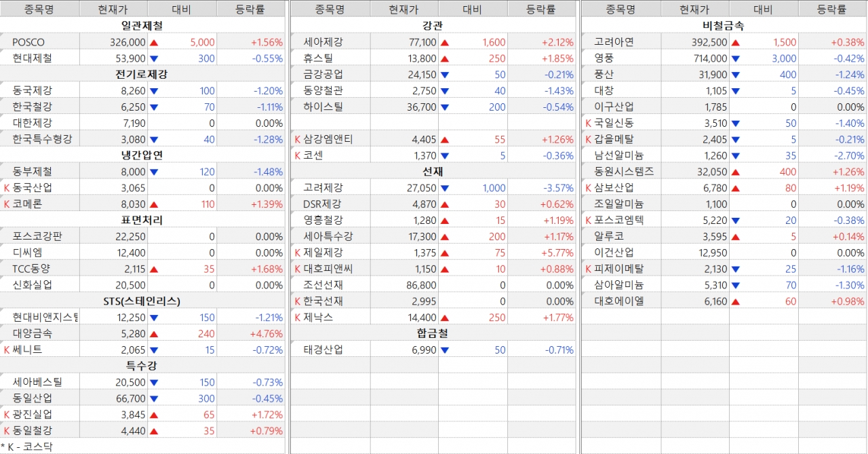
Task: Select the 삼강엠앤티 stock name
Action: coord(328,139)
